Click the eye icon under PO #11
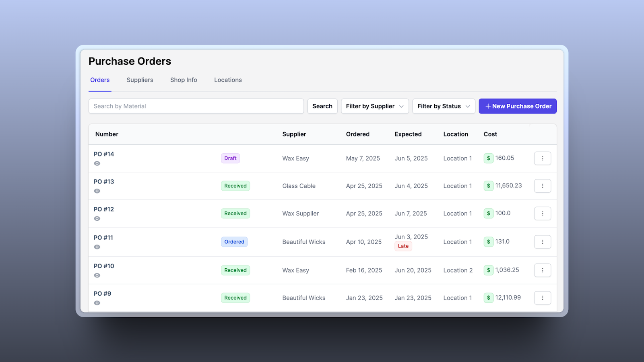The width and height of the screenshot is (644, 362). [x=97, y=247]
